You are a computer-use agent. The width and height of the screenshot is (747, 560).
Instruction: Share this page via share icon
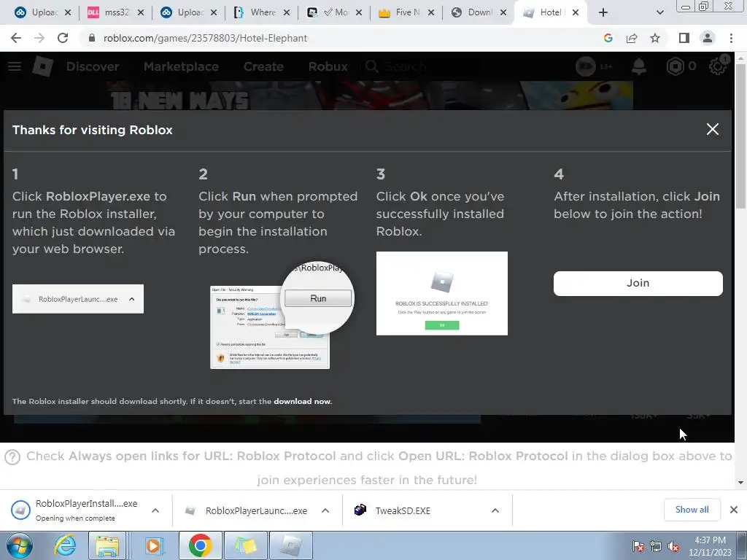click(x=632, y=38)
